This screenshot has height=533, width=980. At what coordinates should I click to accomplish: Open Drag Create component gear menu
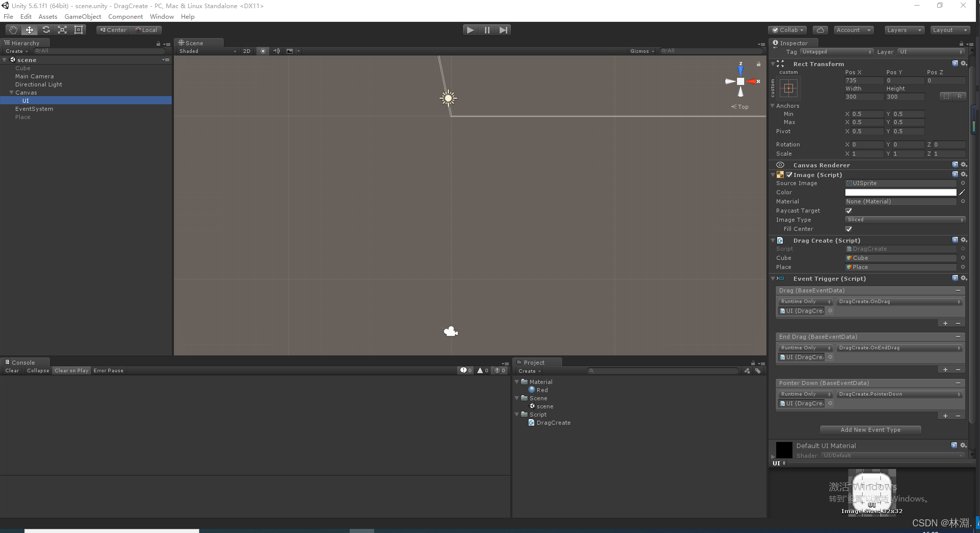point(964,240)
